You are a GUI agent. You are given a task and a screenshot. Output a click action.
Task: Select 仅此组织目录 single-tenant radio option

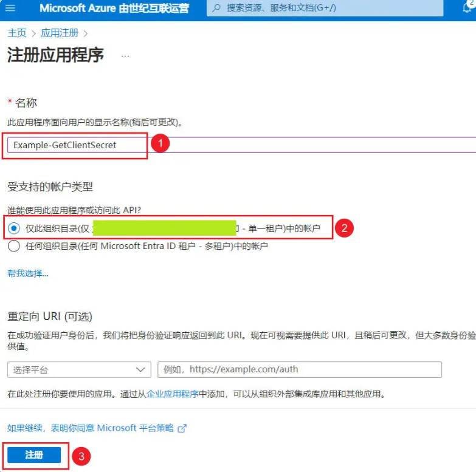[x=14, y=228]
